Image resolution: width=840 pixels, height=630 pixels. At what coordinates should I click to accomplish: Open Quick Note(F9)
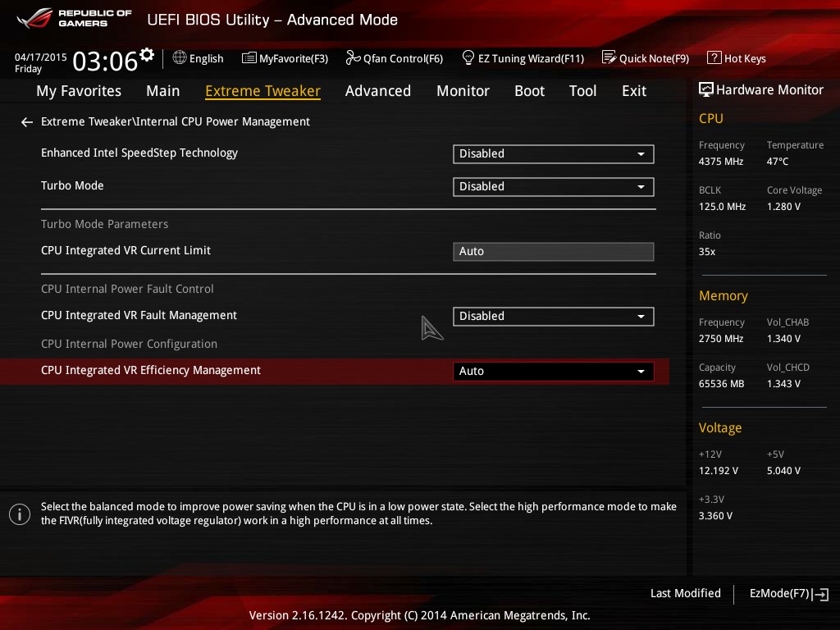tap(646, 58)
